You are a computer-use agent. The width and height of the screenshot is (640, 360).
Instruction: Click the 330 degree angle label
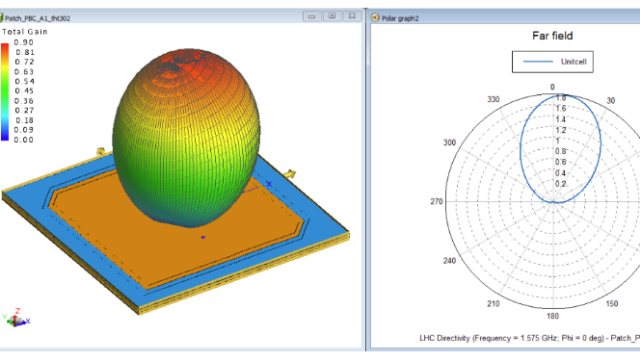(x=493, y=99)
